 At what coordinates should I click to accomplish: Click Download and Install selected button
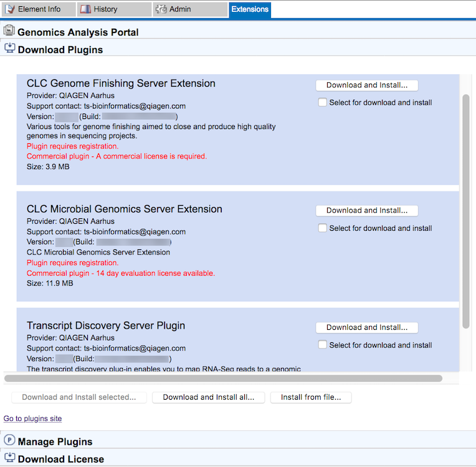click(79, 397)
